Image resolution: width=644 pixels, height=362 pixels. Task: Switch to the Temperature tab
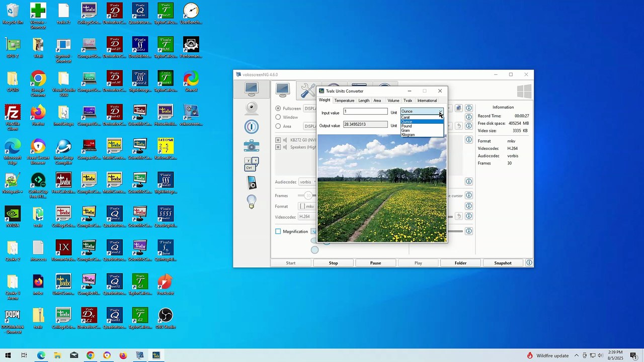point(344,101)
